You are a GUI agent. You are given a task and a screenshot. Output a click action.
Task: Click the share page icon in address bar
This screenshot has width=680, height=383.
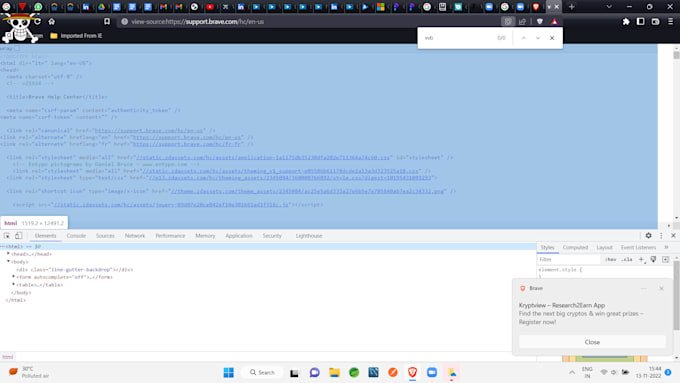tap(522, 21)
